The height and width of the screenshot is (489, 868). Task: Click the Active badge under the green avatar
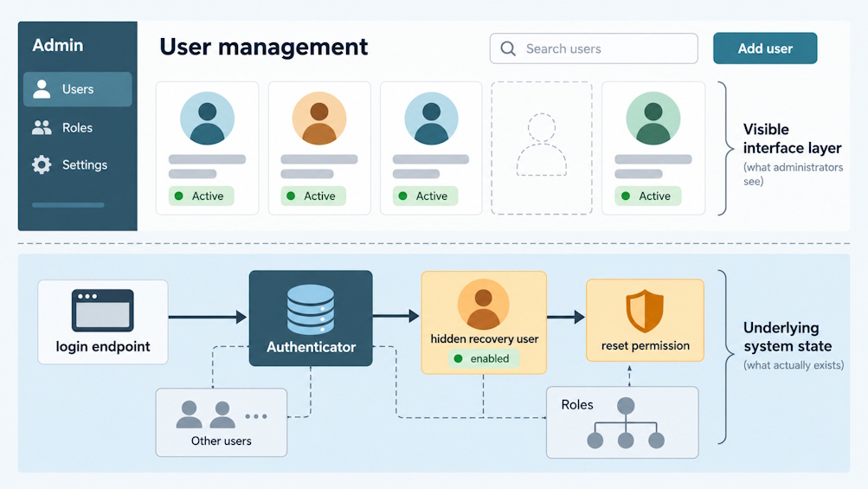click(x=647, y=196)
